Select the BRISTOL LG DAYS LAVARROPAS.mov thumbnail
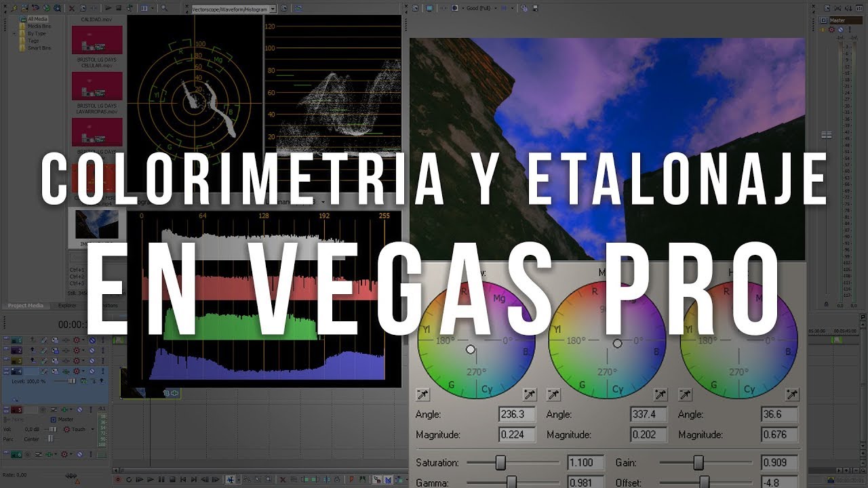 tap(97, 86)
